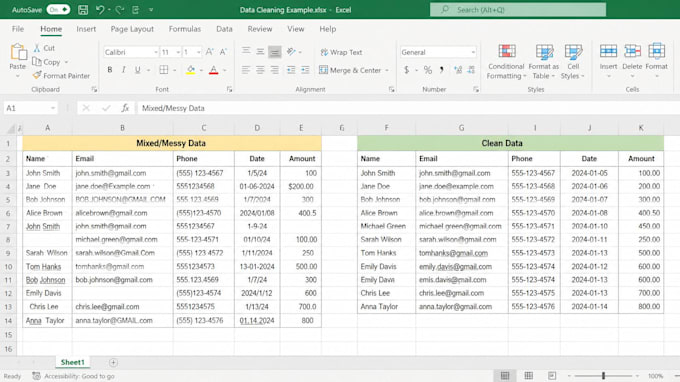Open the Data ribbon tab

click(224, 29)
